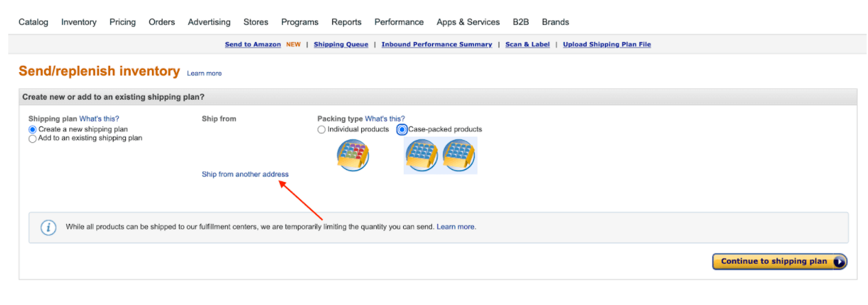
Task: Open the Inventory menu
Action: point(79,22)
